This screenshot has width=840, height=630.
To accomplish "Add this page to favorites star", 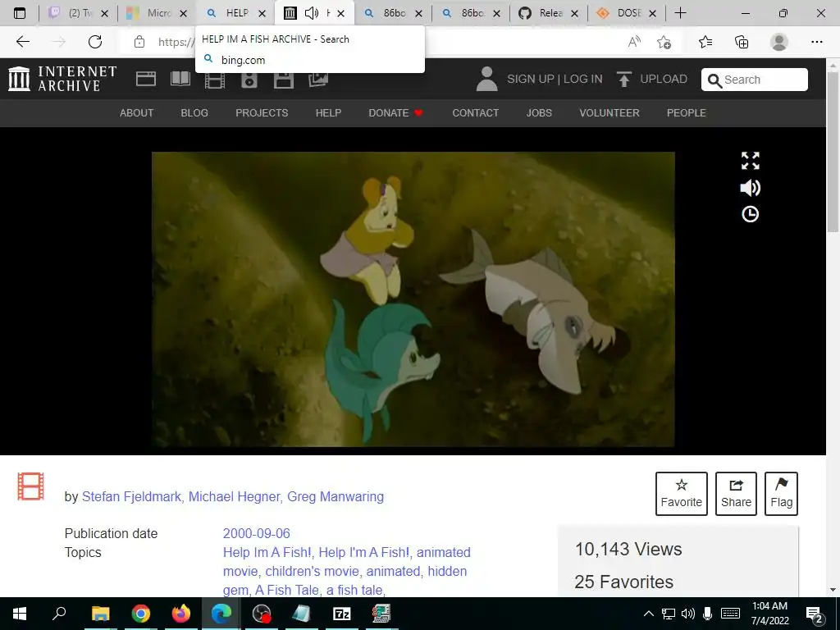I will point(664,41).
